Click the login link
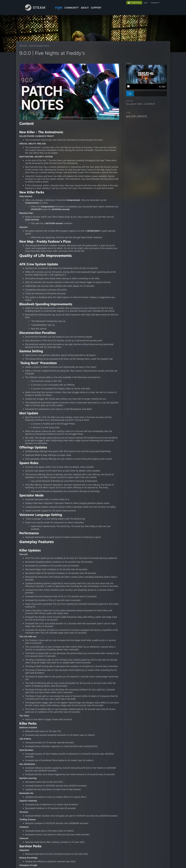This screenshot has height=868, width=186. [x=145, y=3]
